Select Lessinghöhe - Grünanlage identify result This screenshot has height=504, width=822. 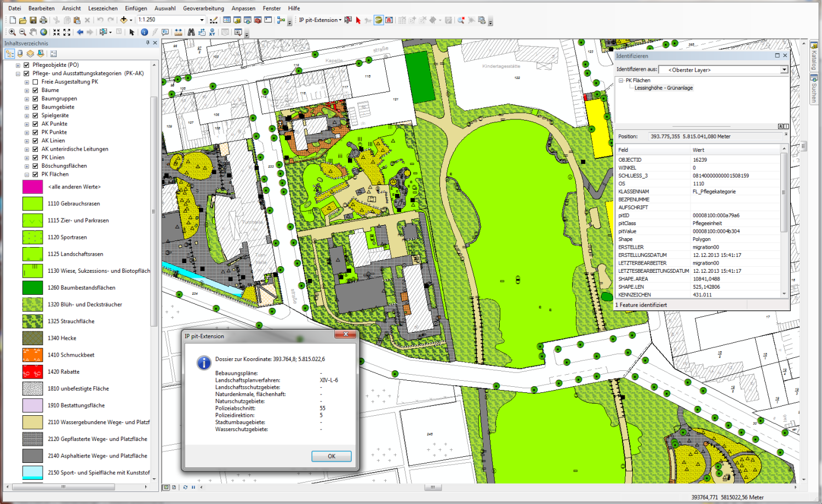663,88
